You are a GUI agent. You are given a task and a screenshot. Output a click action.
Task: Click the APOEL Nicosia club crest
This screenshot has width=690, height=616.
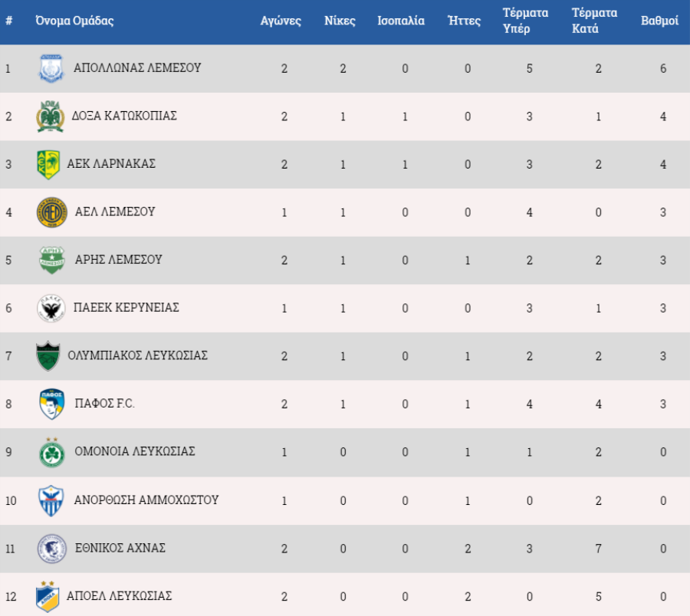(48, 596)
